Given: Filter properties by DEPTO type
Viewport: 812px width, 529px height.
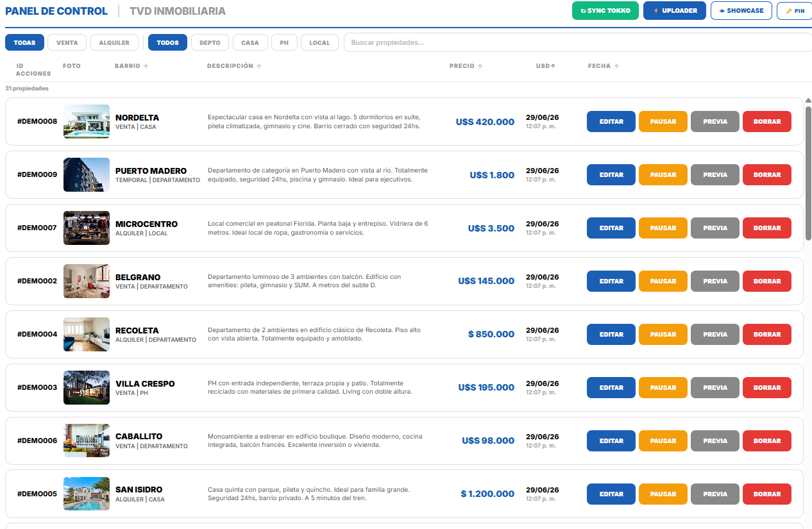Looking at the screenshot, I should coord(210,42).
